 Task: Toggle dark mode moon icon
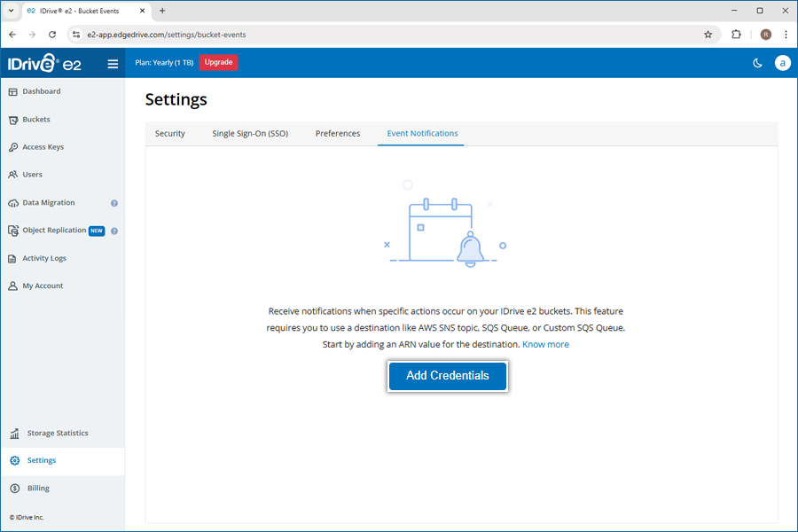[x=757, y=63]
